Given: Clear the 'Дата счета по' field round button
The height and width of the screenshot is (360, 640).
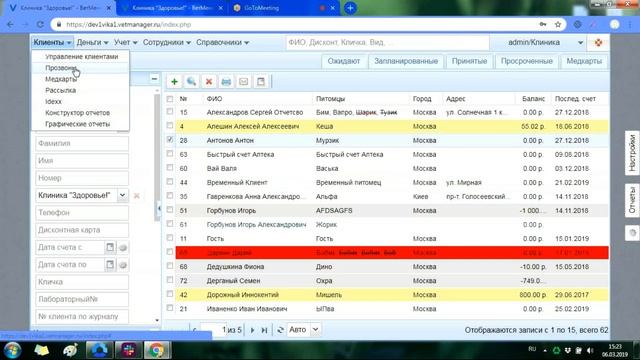Looking at the screenshot, I should click(x=123, y=265).
